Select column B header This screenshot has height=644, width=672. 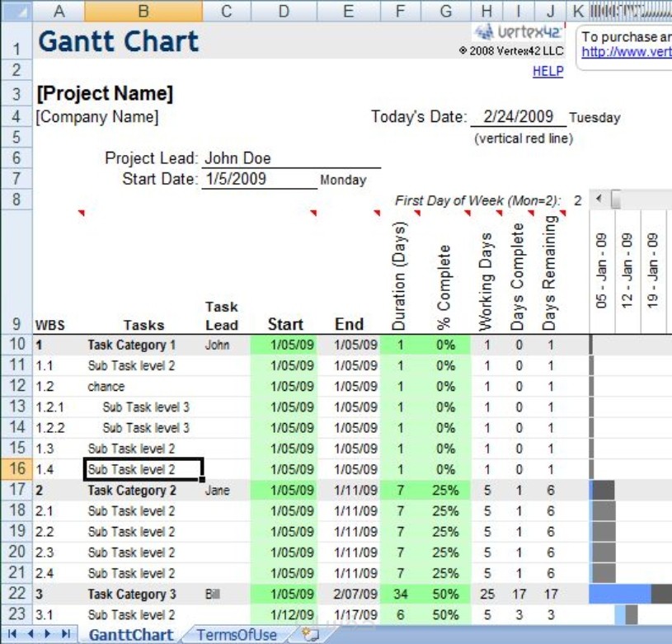tap(143, 11)
